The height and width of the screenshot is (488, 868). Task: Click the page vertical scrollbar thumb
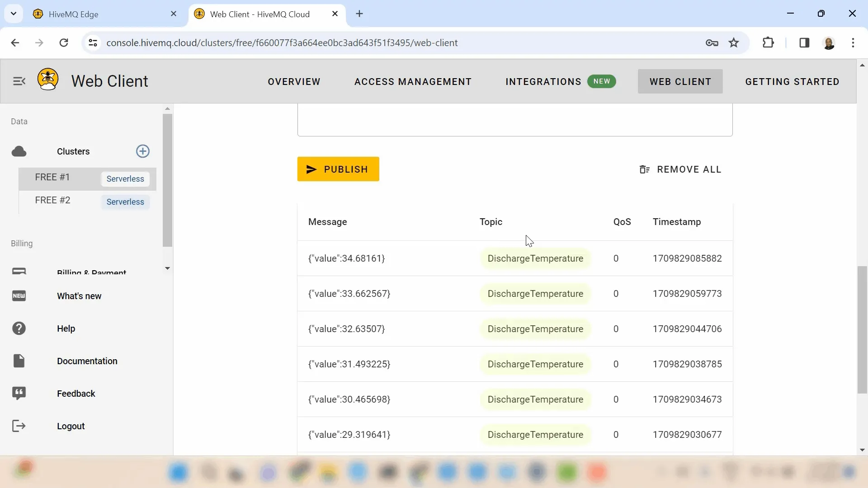[862, 330]
